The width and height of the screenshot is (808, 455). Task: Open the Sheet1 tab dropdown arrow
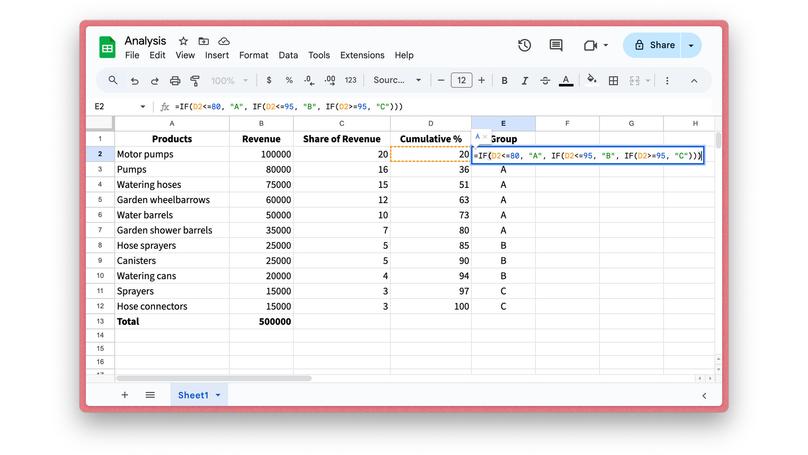218,395
